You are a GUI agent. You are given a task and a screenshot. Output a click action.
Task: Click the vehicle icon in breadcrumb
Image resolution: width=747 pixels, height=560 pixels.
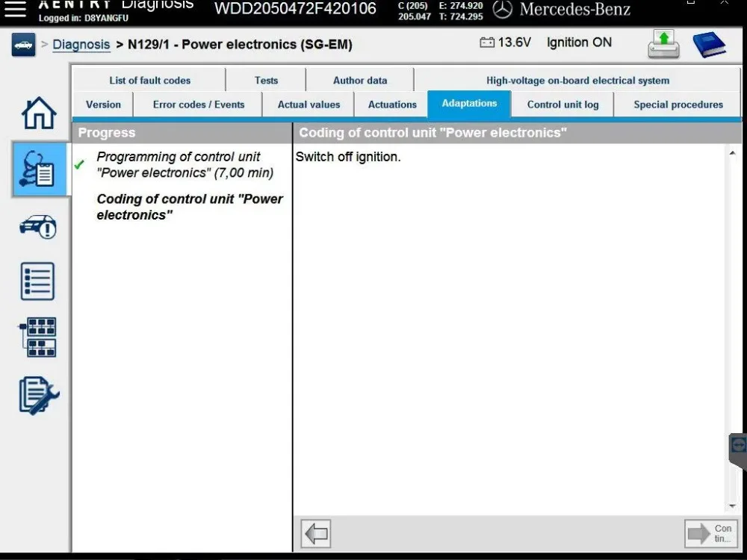click(23, 45)
